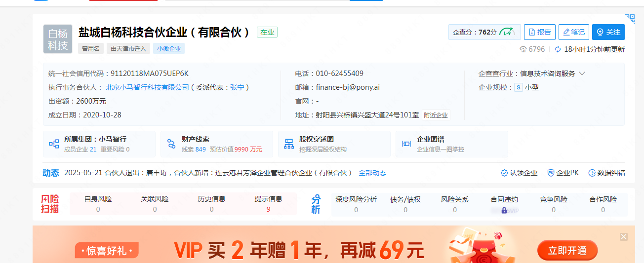The image size is (644, 263).
Task: Click the view count eye icon
Action: click(523, 49)
